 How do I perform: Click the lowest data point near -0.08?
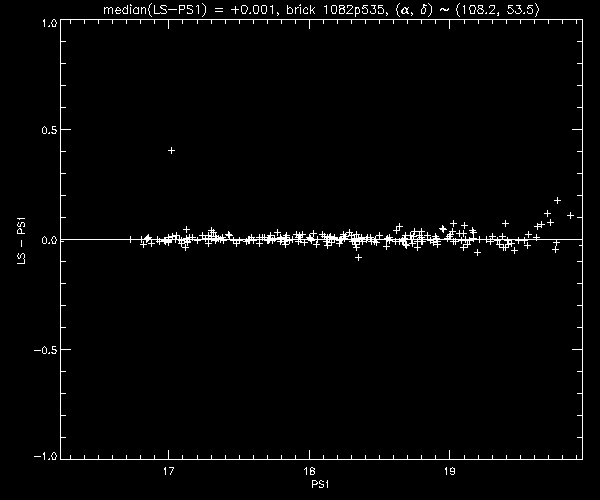pyautogui.click(x=358, y=258)
